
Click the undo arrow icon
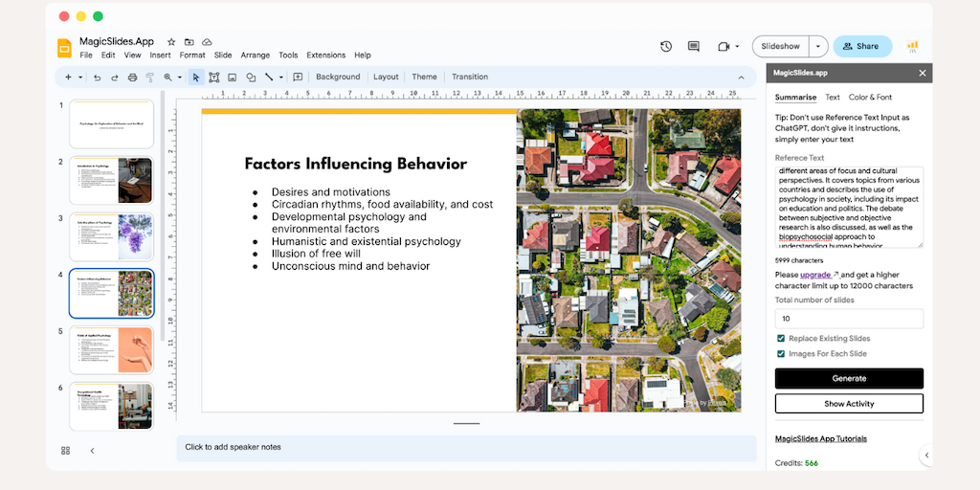point(97,78)
